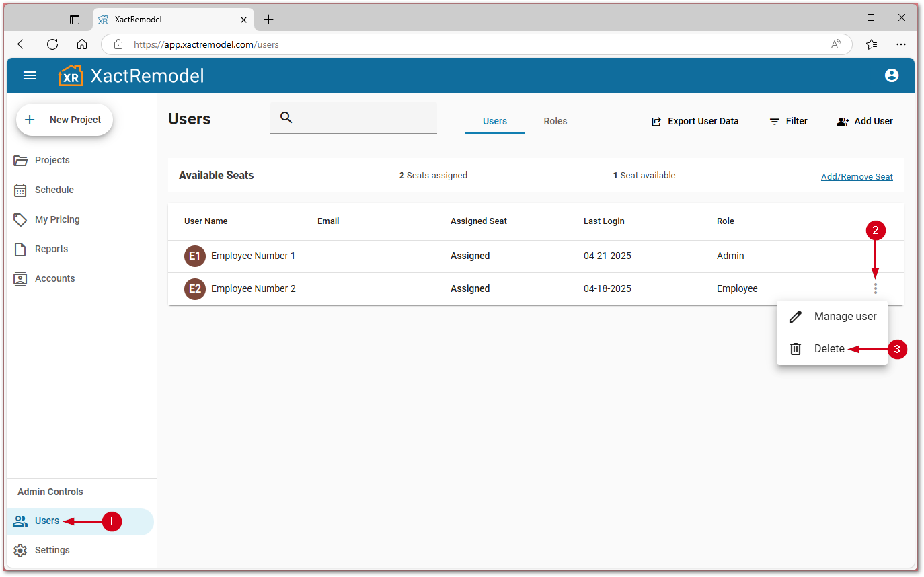The width and height of the screenshot is (924, 577).
Task: Click the User Name column header
Action: [206, 221]
